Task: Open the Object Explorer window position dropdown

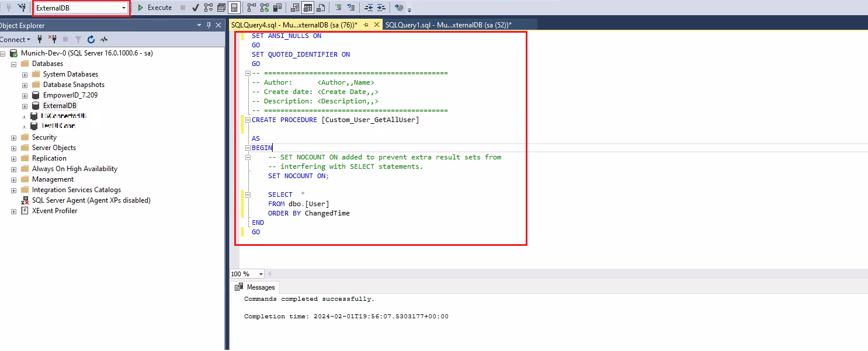Action: pyautogui.click(x=199, y=25)
